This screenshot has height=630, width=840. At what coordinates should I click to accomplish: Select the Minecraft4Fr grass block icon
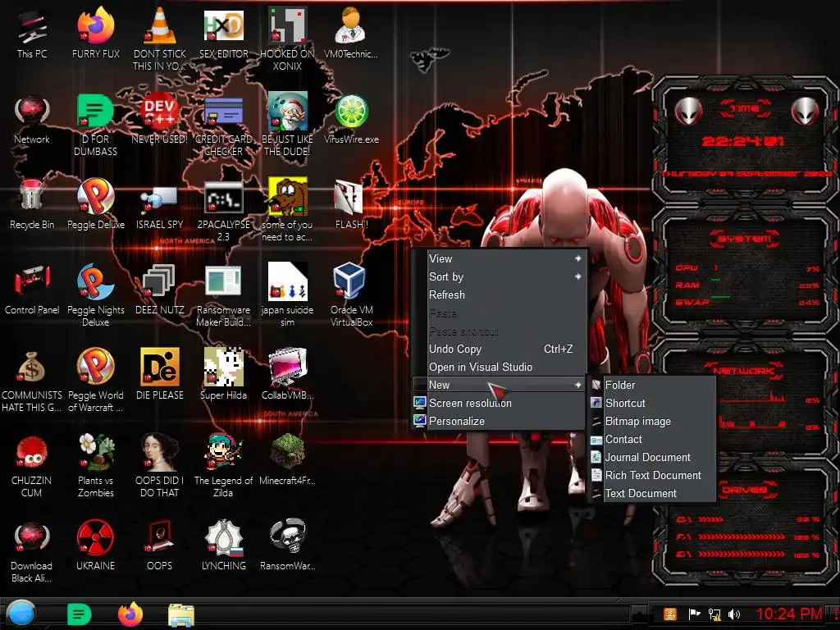pyautogui.click(x=287, y=459)
